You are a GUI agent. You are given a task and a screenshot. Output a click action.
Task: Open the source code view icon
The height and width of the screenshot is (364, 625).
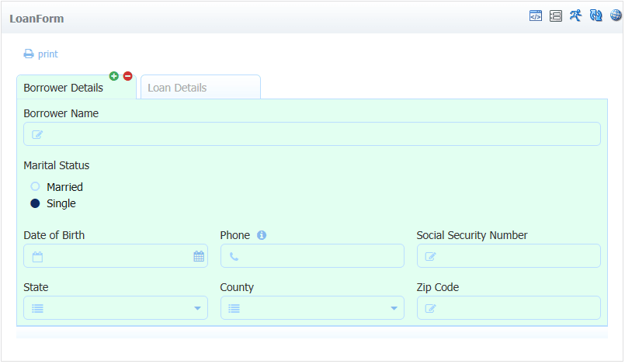[x=535, y=16]
